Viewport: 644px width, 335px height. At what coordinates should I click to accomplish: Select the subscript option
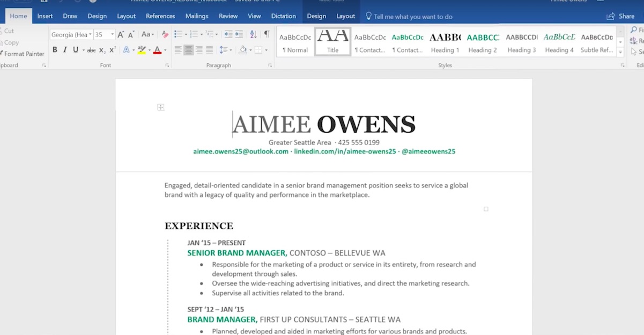coord(101,49)
